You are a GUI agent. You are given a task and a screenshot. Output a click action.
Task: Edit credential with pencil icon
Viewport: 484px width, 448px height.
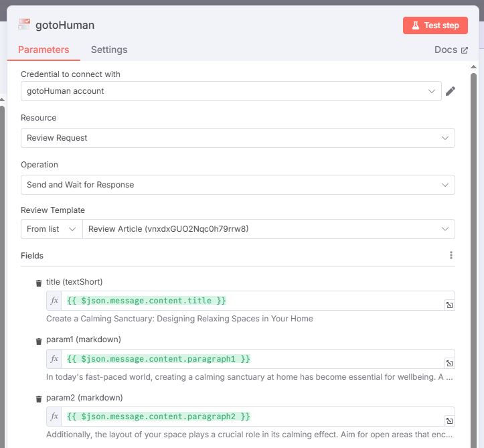click(x=451, y=91)
